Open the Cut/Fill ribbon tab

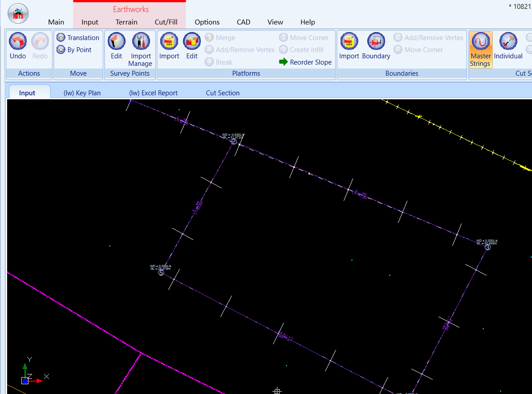(166, 22)
